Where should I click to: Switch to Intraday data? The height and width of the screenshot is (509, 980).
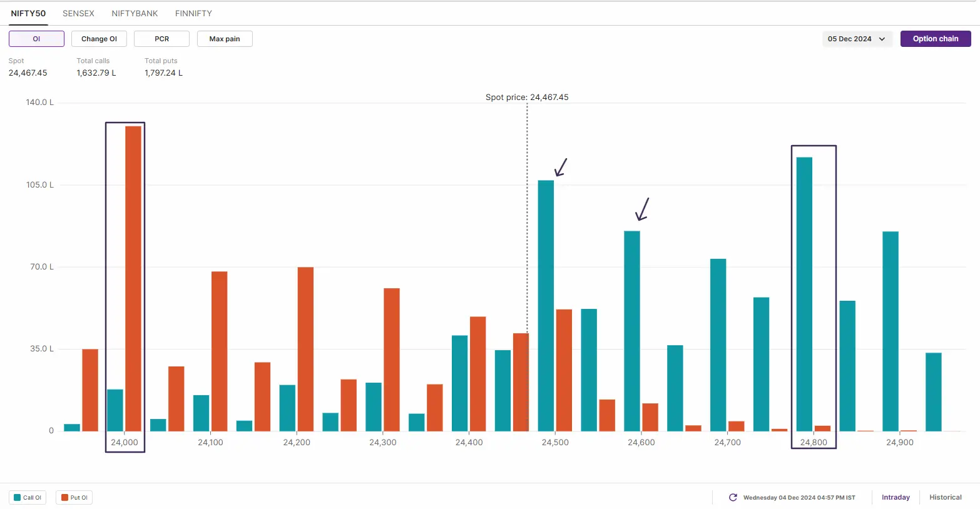pyautogui.click(x=896, y=498)
